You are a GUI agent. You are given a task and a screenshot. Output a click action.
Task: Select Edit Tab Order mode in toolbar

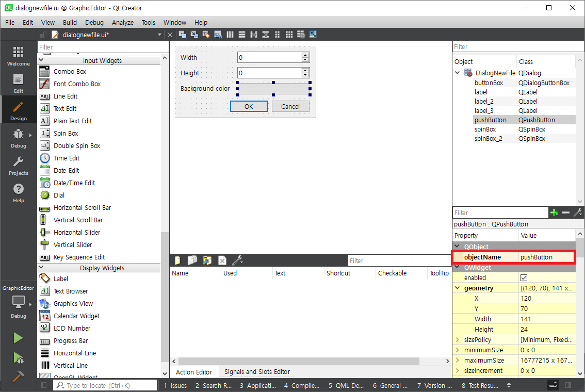coord(218,35)
